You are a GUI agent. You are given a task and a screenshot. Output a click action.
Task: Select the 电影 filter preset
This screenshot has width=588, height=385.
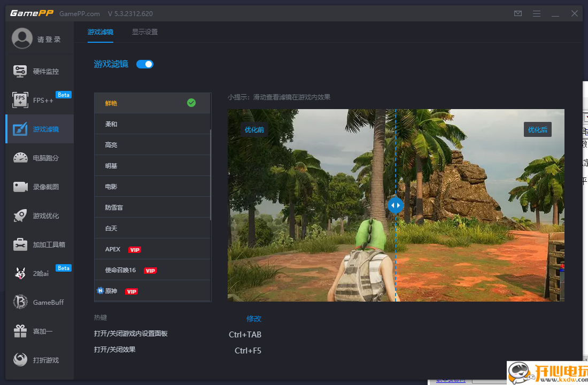pyautogui.click(x=152, y=187)
